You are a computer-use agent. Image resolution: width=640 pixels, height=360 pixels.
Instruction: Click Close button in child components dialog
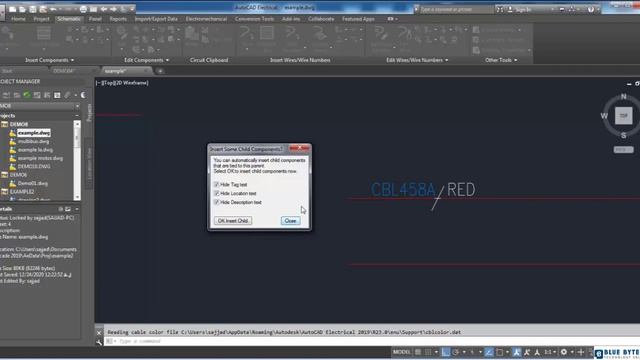pos(290,221)
